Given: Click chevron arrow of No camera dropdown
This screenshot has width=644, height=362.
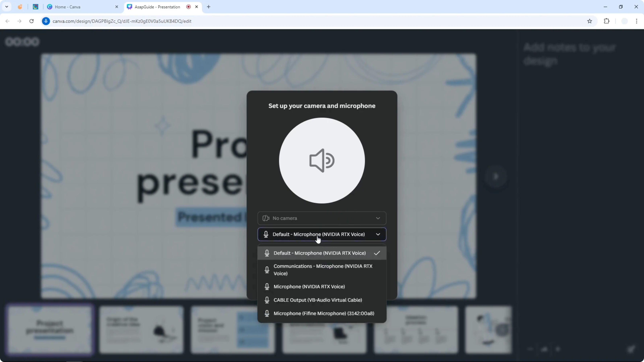Looking at the screenshot, I should [x=378, y=218].
